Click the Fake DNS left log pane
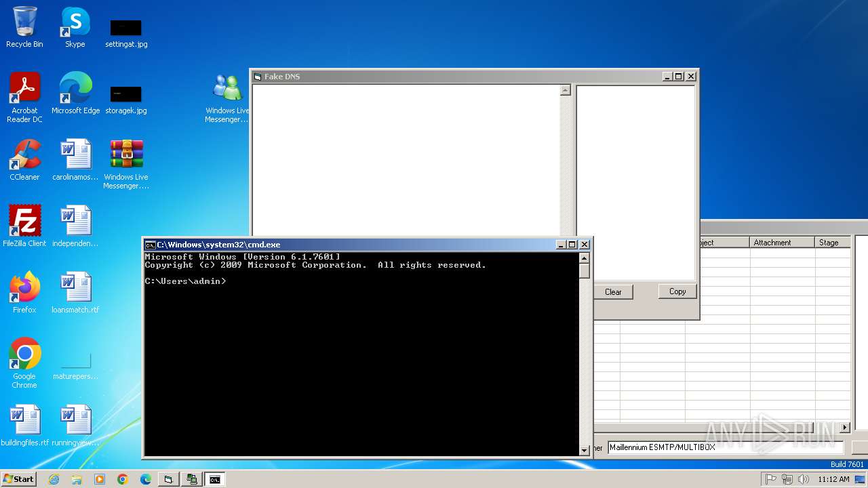 coord(406,160)
